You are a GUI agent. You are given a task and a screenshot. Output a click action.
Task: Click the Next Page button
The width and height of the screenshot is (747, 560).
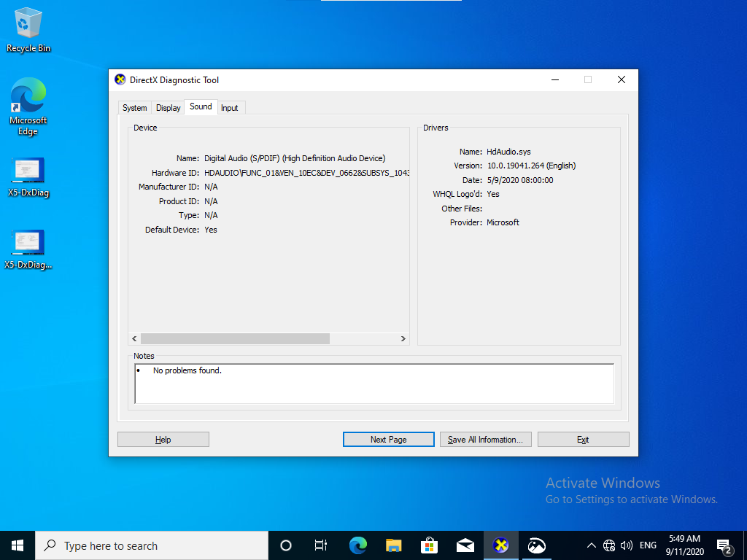pyautogui.click(x=389, y=440)
